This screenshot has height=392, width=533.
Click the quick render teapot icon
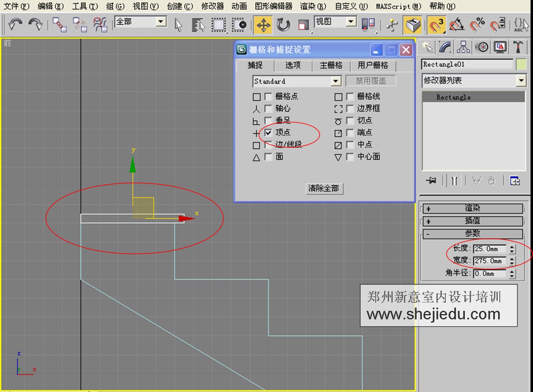pos(413,24)
